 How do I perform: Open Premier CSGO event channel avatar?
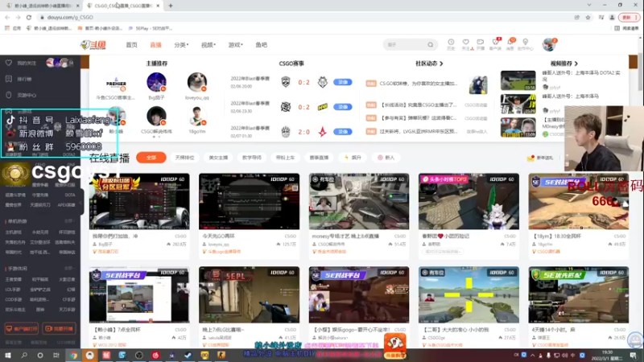pyautogui.click(x=116, y=83)
